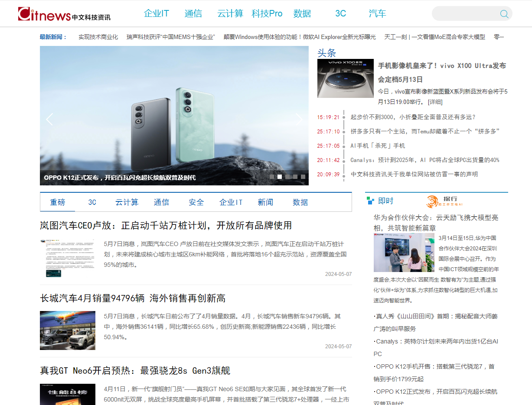Open headline 岚图汽车CEO卢放 千站万桩计划
532x405 pixels.
click(166, 225)
